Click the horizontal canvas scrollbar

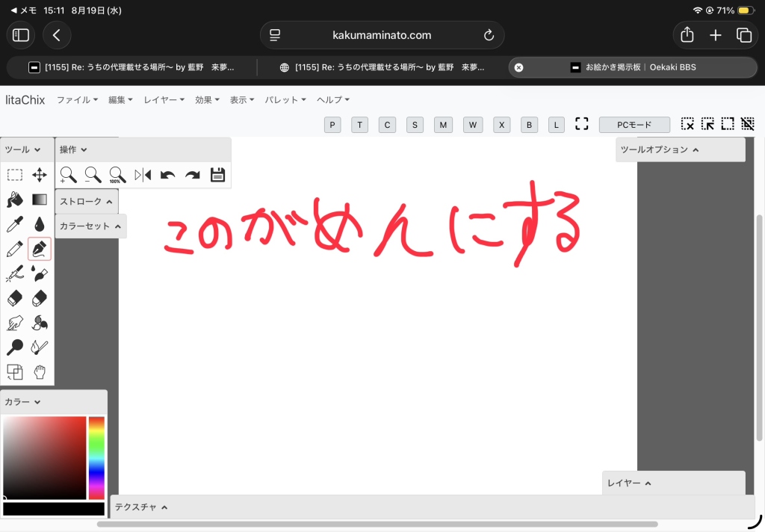pyautogui.click(x=377, y=525)
